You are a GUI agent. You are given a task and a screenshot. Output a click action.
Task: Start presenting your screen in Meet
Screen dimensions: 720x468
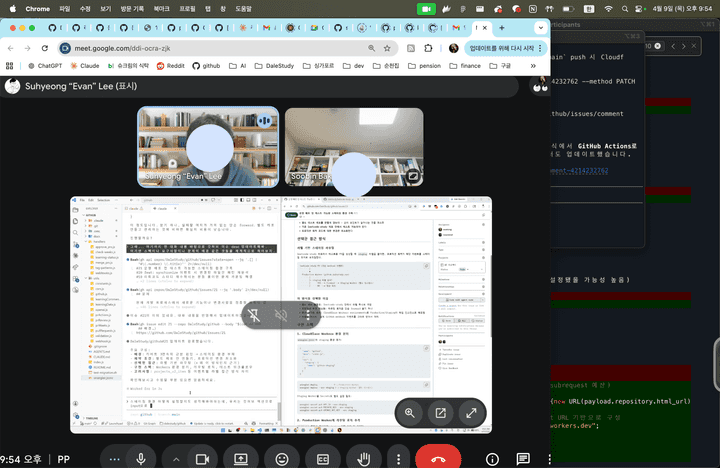tap(241, 459)
